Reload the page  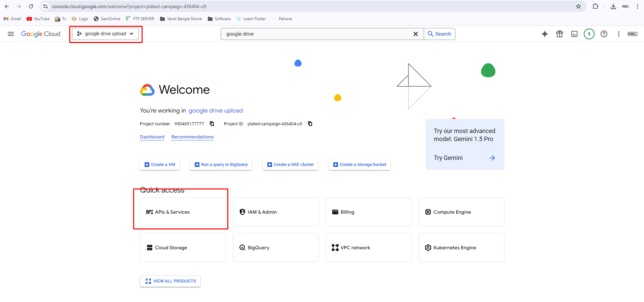coord(31,6)
